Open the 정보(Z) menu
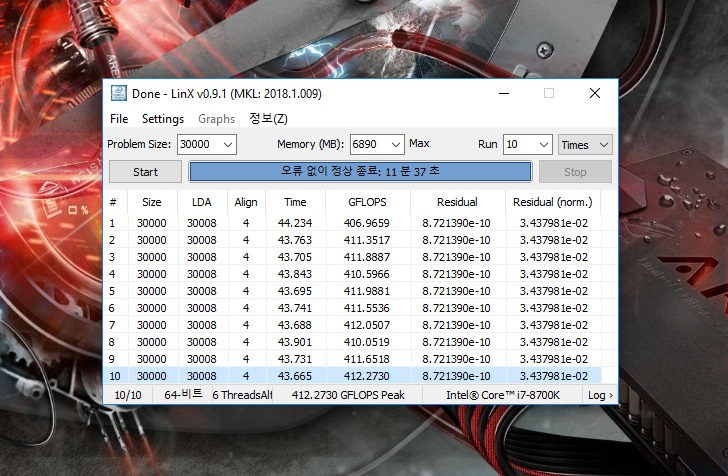The image size is (728, 476). tap(268, 119)
